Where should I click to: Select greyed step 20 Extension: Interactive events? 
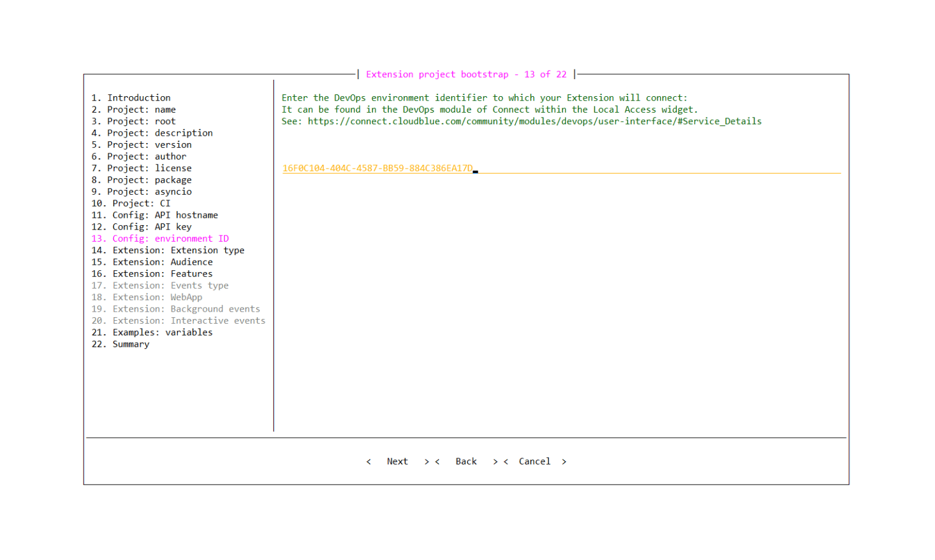(x=178, y=321)
